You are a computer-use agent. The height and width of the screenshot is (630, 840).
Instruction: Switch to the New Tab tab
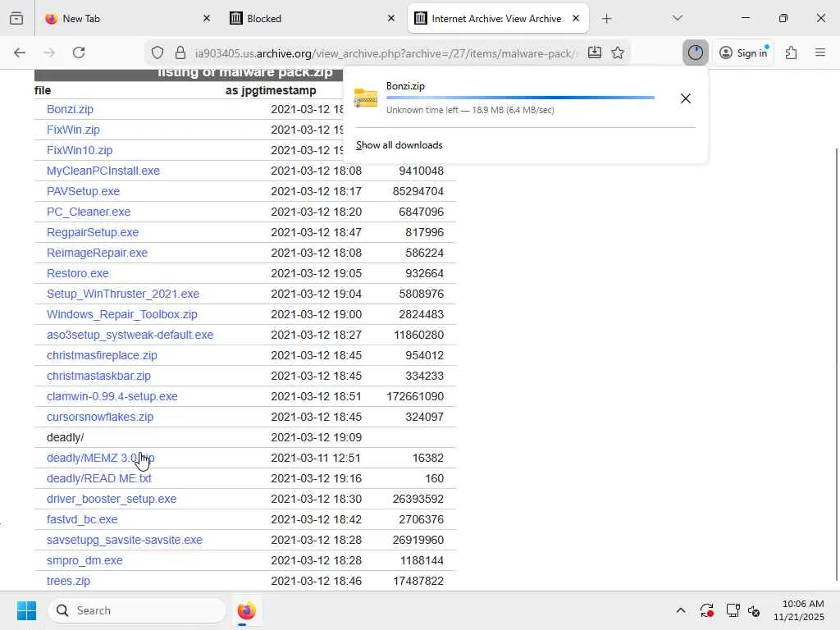pos(127,18)
